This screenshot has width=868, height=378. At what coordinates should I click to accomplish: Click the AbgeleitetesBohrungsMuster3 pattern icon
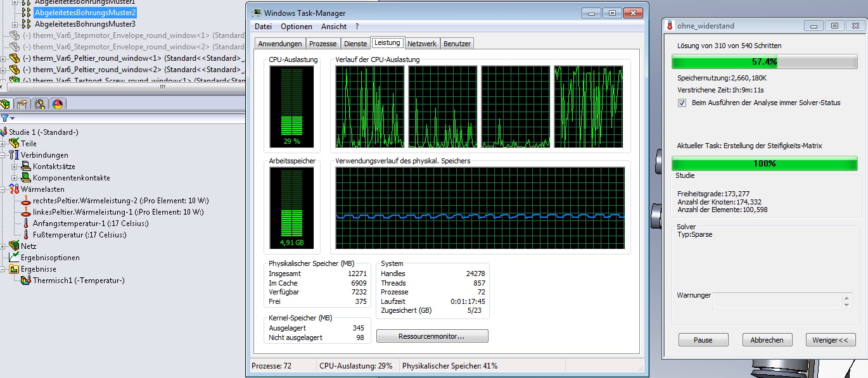(26, 24)
